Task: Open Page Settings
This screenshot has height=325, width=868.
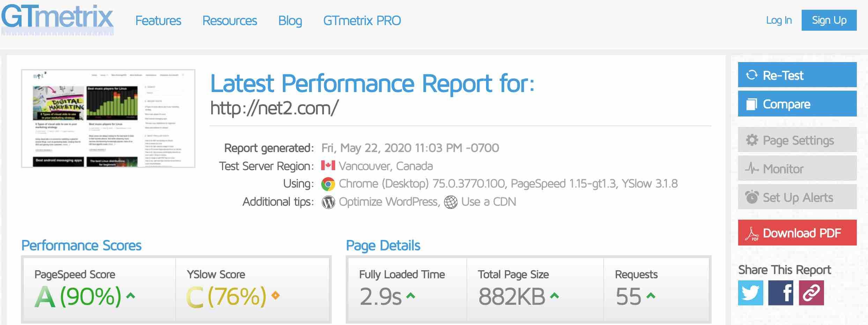Action: pyautogui.click(x=797, y=140)
